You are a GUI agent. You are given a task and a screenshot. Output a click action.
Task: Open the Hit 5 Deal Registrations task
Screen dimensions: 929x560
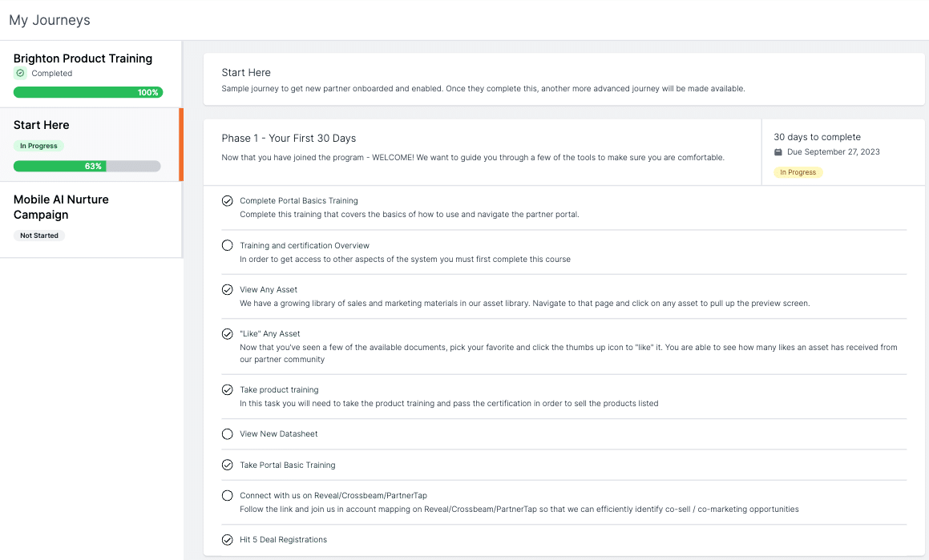(283, 539)
